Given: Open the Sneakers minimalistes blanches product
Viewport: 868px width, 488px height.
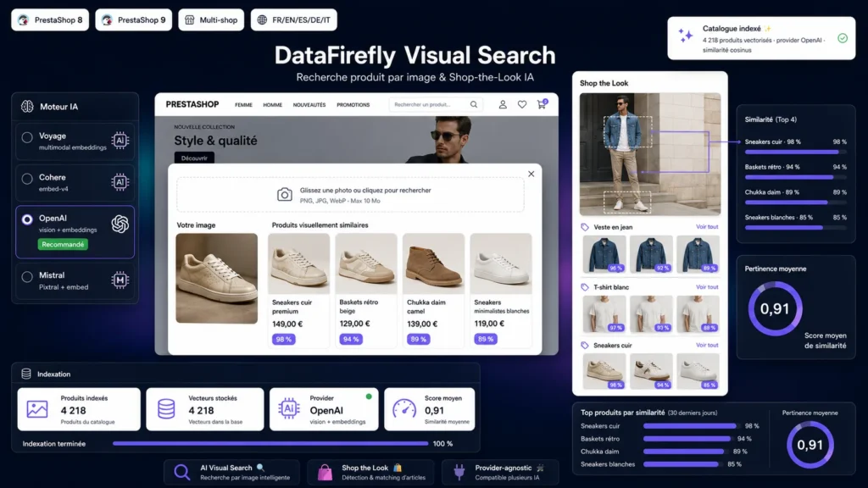Looking at the screenshot, I should pos(501,290).
